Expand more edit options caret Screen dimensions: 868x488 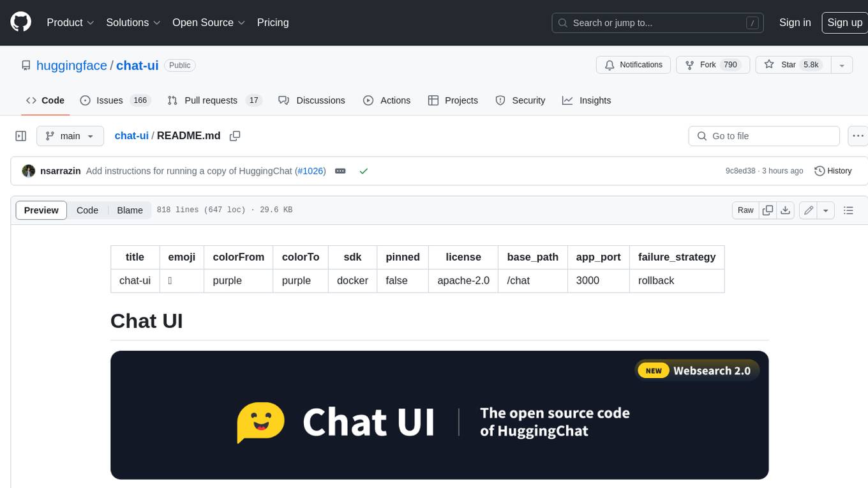pyautogui.click(x=826, y=210)
